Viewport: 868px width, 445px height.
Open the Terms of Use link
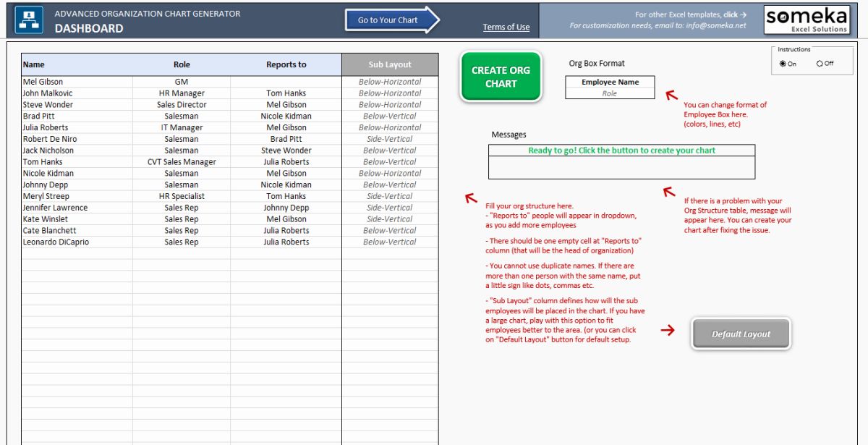[x=505, y=27]
